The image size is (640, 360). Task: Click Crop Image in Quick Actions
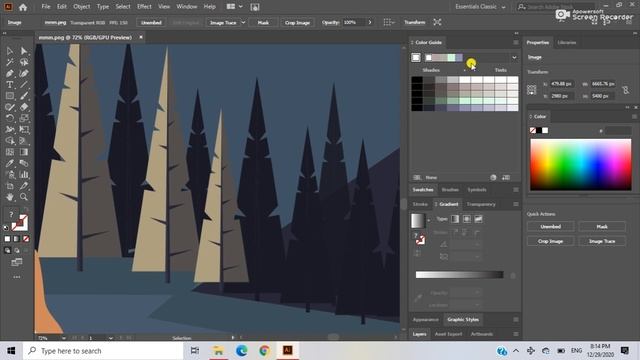click(550, 241)
